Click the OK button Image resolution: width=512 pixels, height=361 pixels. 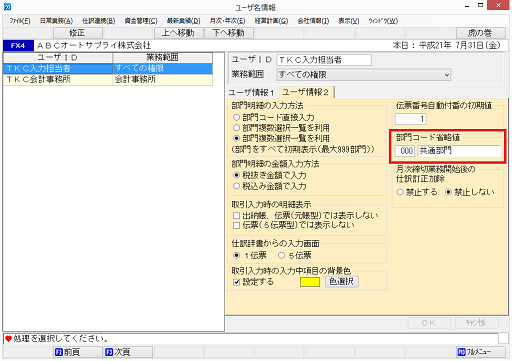pos(429,323)
